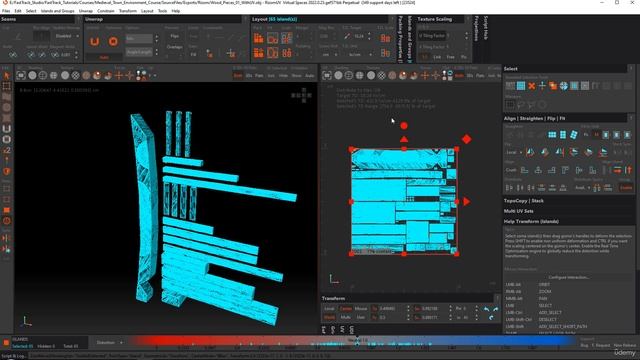
Task: Toggle Flips option in Unwrap panel
Action: [174, 36]
